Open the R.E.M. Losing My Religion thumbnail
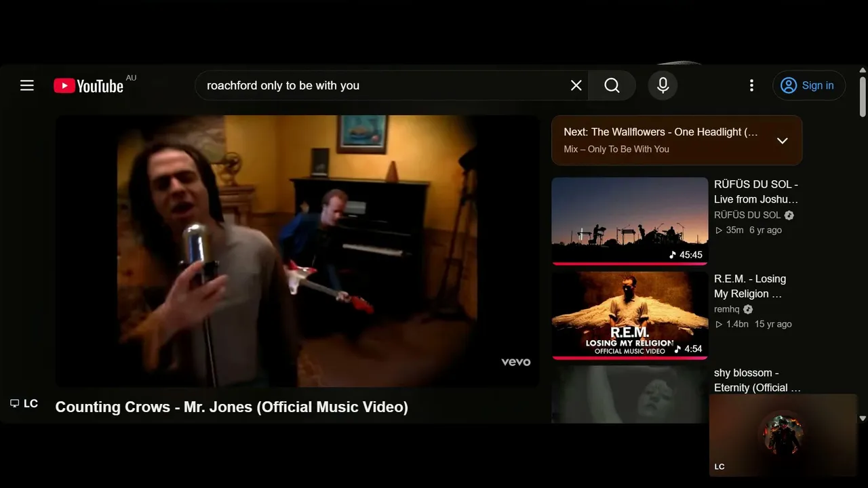Viewport: 868px width, 488px height. [630, 315]
